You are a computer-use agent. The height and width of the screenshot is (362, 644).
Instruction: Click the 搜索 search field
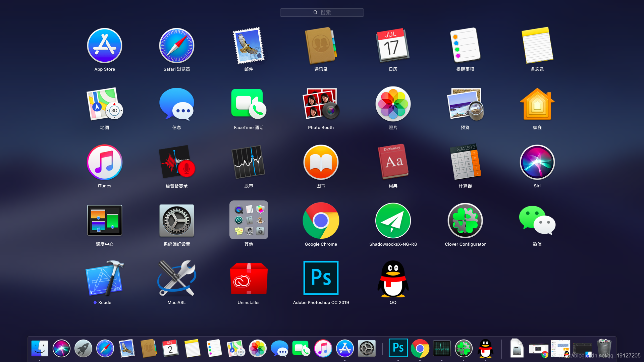(x=322, y=12)
